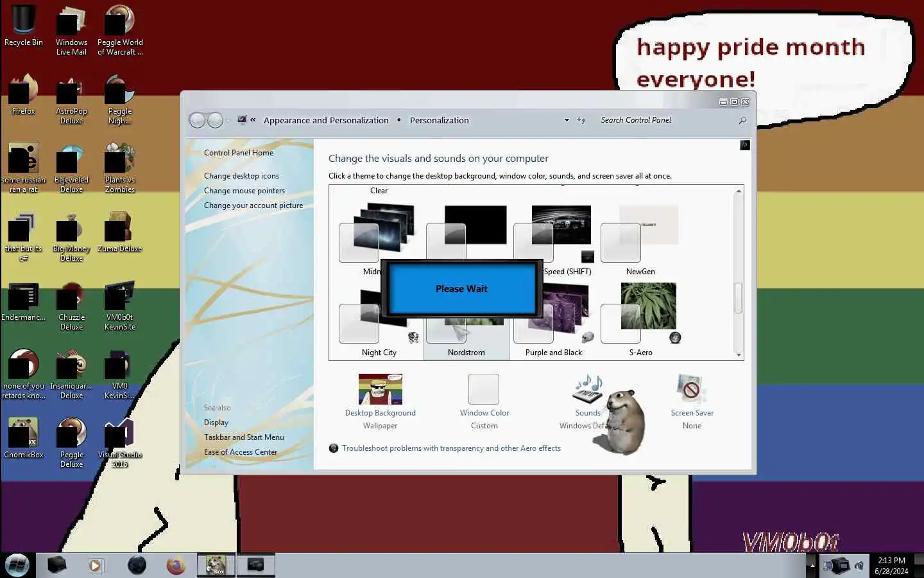Launch Peggle World of Warcraft shortcut
The image size is (924, 578).
(x=120, y=30)
